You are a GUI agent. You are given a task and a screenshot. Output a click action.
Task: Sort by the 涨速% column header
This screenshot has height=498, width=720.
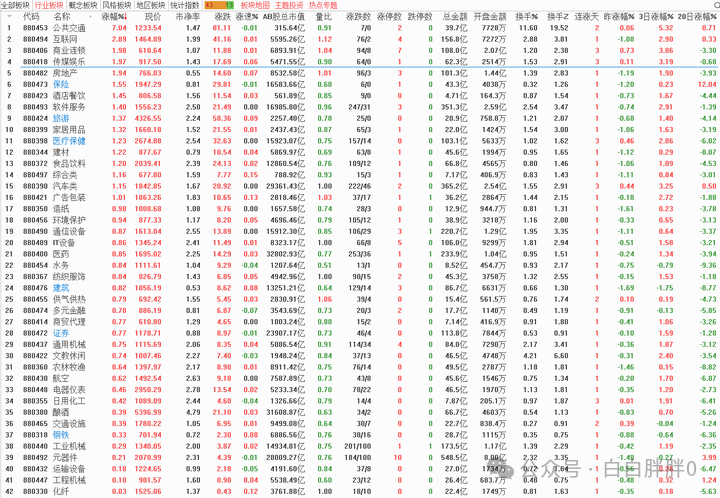(247, 17)
